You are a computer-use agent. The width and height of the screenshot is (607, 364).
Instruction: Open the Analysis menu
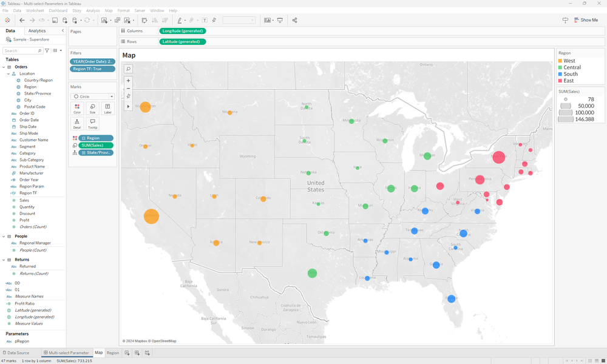pos(93,11)
